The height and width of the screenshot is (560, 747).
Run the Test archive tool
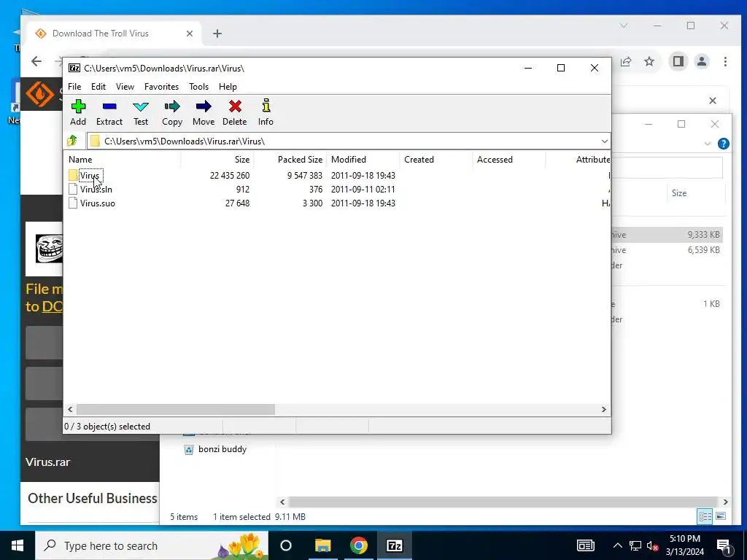[141, 113]
